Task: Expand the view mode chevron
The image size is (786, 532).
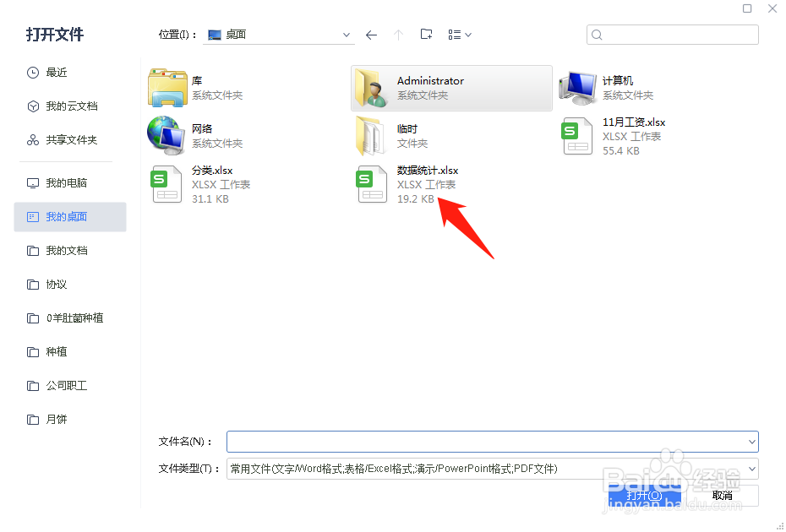Action: pyautogui.click(x=467, y=35)
